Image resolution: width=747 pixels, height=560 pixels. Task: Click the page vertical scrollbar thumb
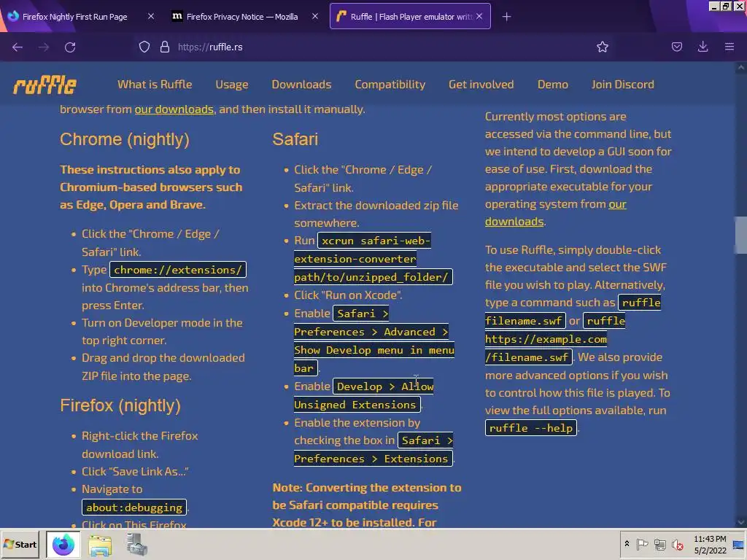[x=741, y=235]
